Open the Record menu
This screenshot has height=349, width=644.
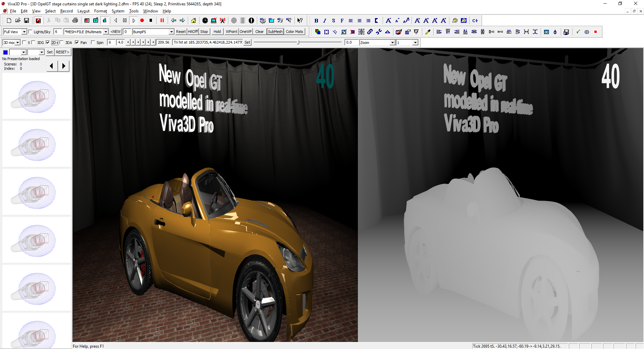[x=66, y=11]
